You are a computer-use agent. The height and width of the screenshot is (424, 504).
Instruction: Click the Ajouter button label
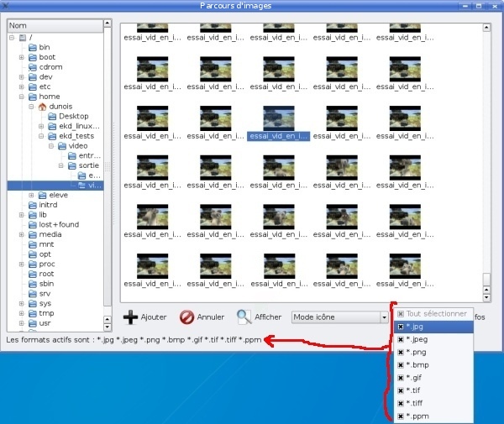154,317
